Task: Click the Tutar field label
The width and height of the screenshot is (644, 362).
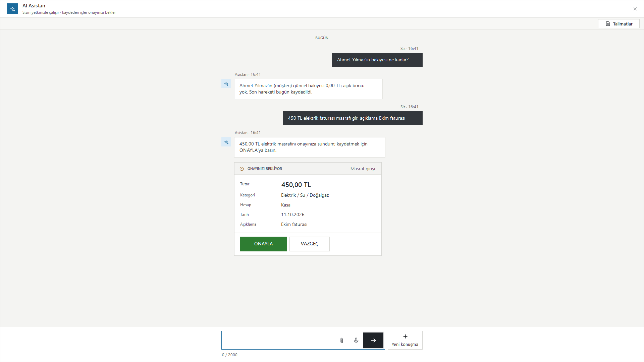Action: pyautogui.click(x=245, y=184)
